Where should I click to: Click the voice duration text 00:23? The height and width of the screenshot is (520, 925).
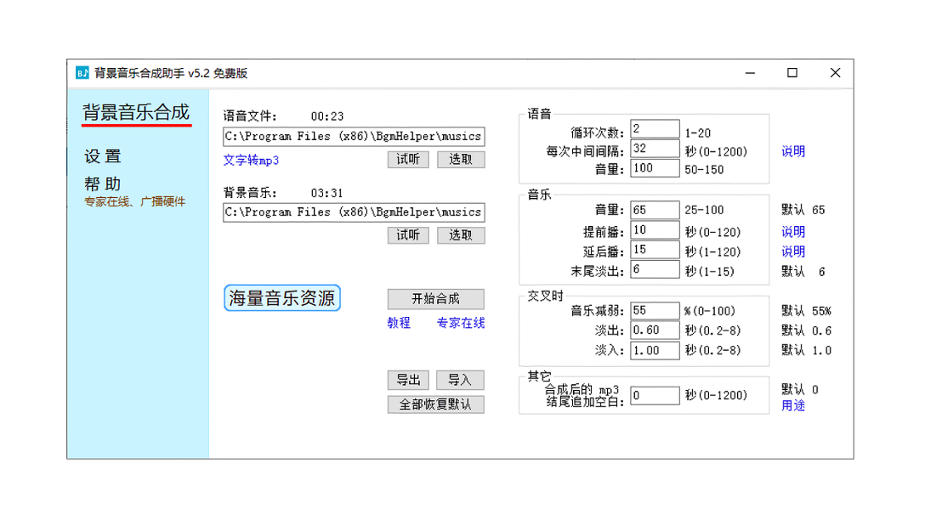(327, 116)
